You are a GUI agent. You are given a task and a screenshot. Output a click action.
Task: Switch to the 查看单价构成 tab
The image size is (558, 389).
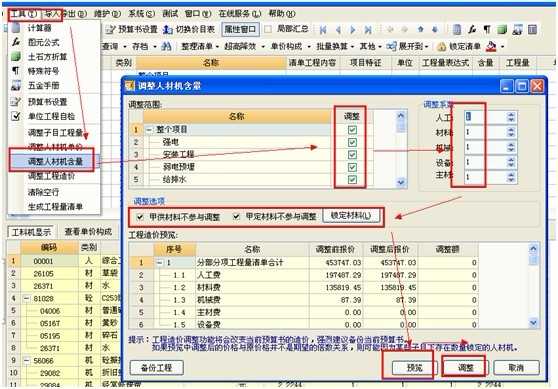click(88, 231)
